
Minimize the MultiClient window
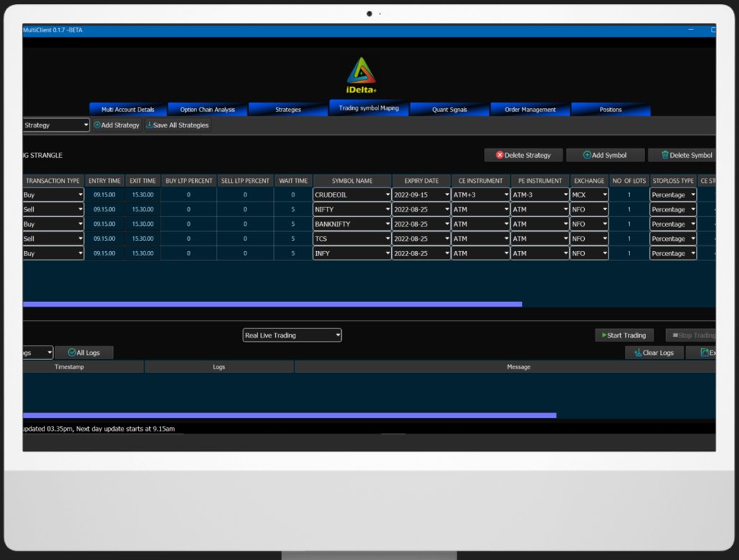tap(691, 29)
